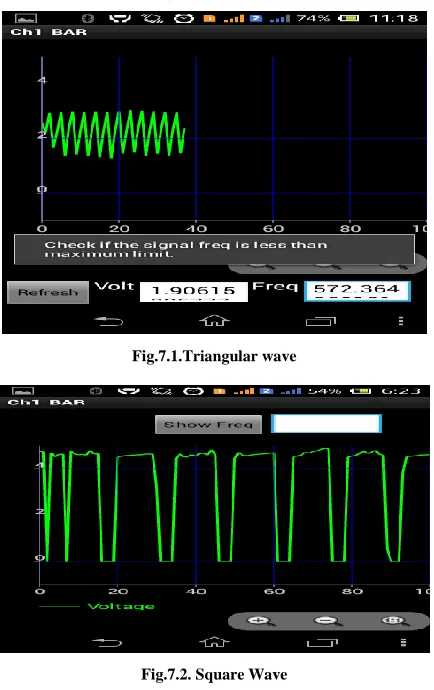This screenshot has width=434, height=690.
Task: Select the empty frequency field beside Show Freq
Action: point(326,423)
